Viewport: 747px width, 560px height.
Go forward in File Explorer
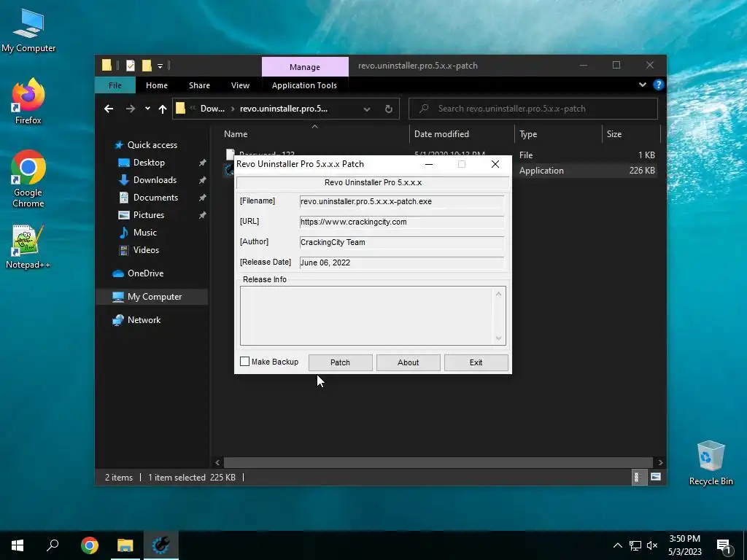tap(130, 109)
